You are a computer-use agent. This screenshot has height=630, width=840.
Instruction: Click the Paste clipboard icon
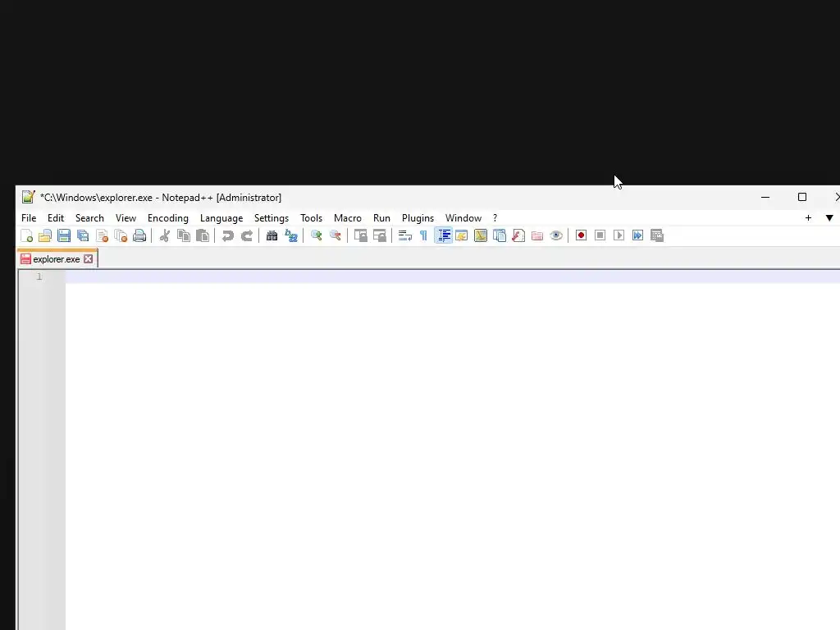[x=203, y=235]
